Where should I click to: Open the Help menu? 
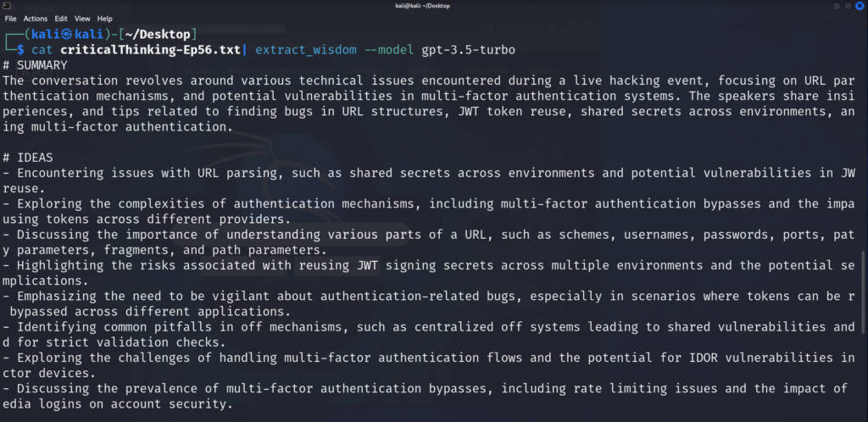104,19
